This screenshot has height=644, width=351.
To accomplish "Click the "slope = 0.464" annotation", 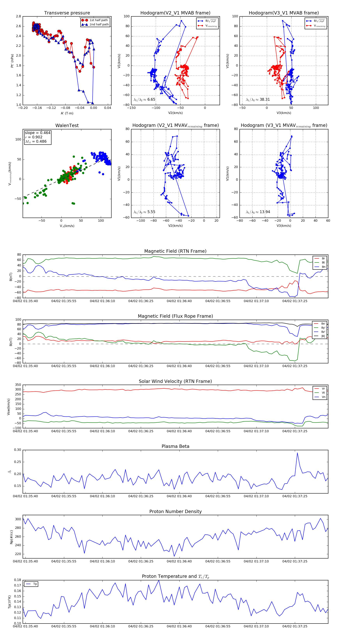I will [x=37, y=133].
